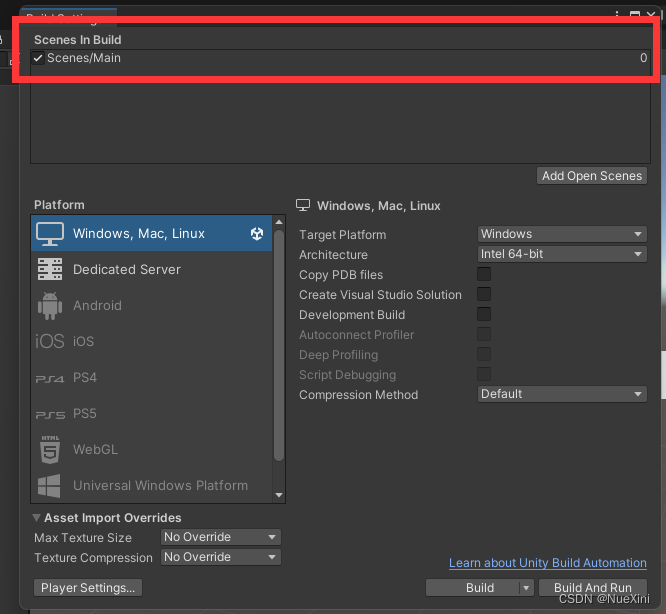666x614 pixels.
Task: Open the Compression Method dropdown
Action: coord(562,394)
